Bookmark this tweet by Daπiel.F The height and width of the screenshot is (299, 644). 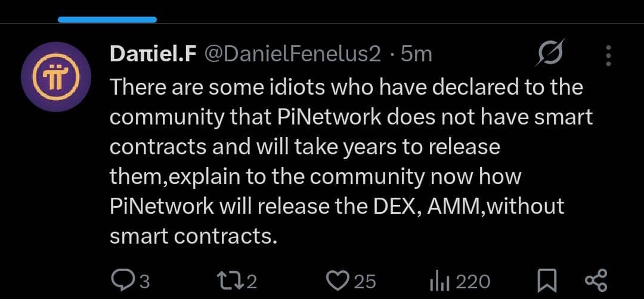click(x=547, y=280)
